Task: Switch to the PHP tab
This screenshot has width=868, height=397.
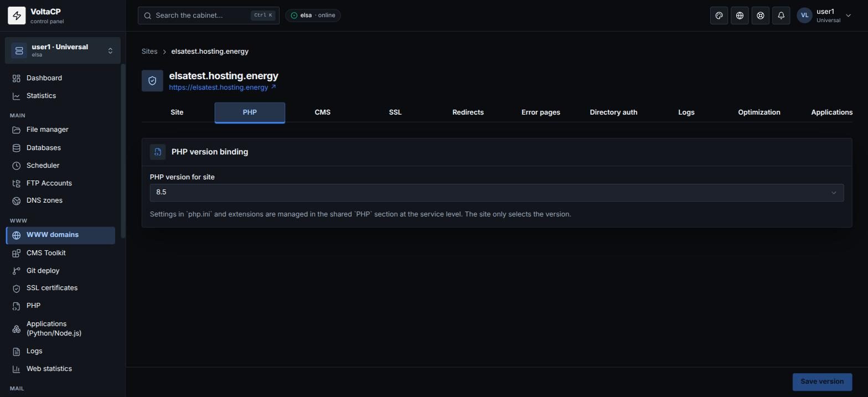Action: click(x=250, y=112)
